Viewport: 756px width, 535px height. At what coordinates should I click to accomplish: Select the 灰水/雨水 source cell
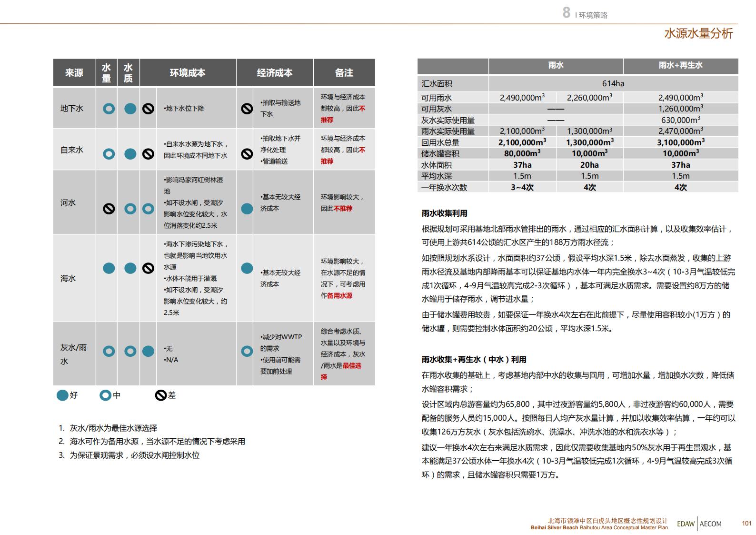[74, 354]
